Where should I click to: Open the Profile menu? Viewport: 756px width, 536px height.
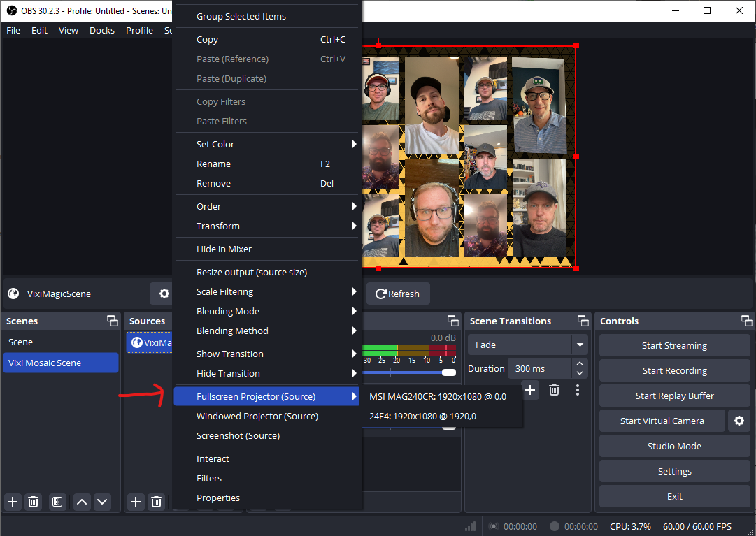click(x=139, y=30)
